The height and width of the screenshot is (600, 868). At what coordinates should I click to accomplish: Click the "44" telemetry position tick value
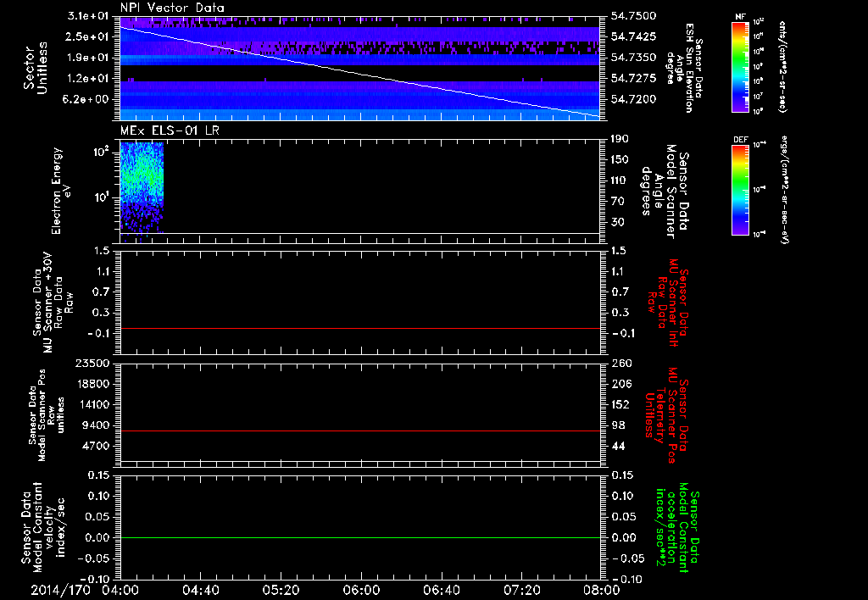click(x=618, y=446)
